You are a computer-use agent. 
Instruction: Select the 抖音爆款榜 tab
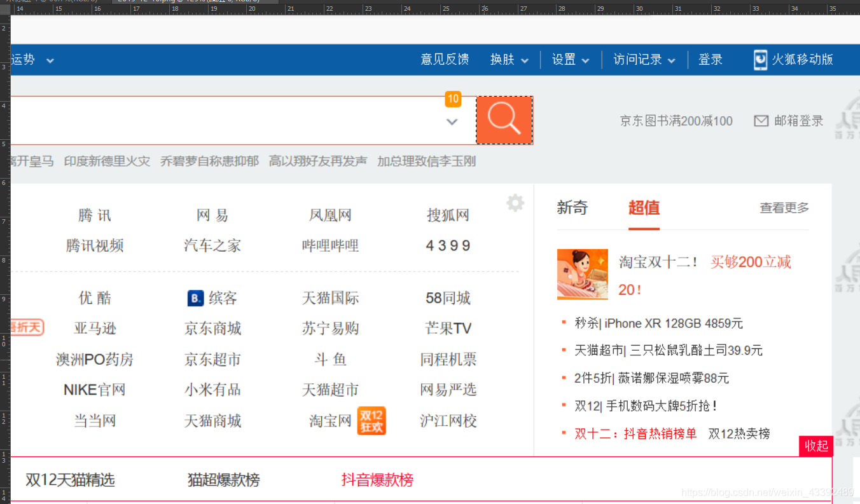coord(377,480)
